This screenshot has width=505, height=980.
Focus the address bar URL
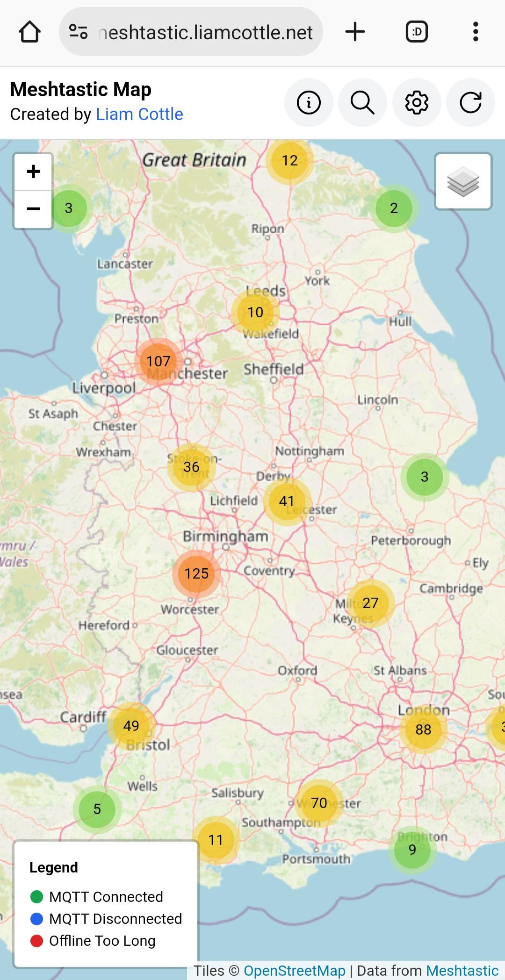click(x=206, y=32)
